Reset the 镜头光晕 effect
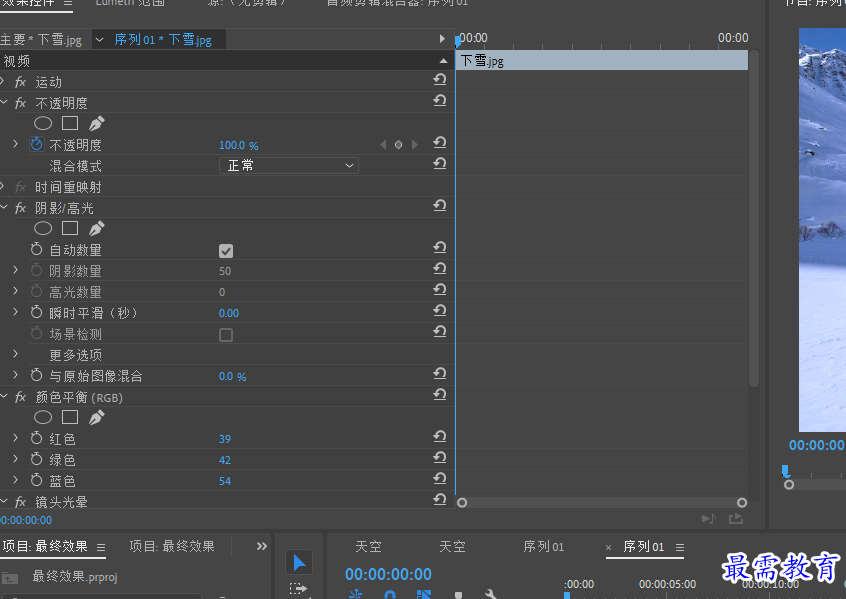 (440, 500)
